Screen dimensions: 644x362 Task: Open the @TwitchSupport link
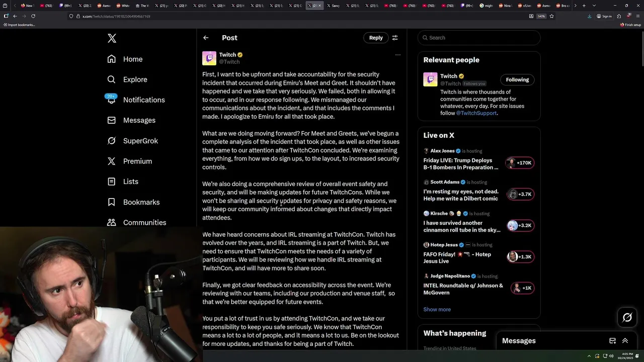[476, 113]
